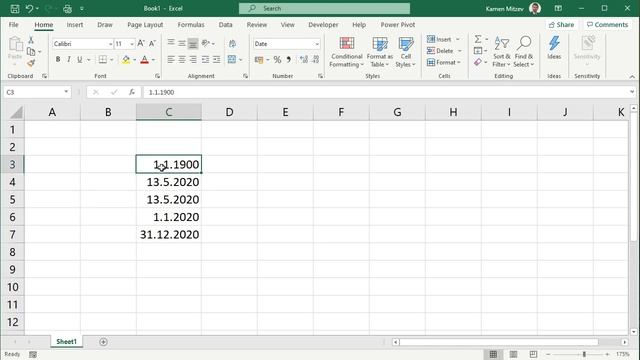Open Format as Table dropdown
This screenshot has width=640, height=360.
[380, 52]
